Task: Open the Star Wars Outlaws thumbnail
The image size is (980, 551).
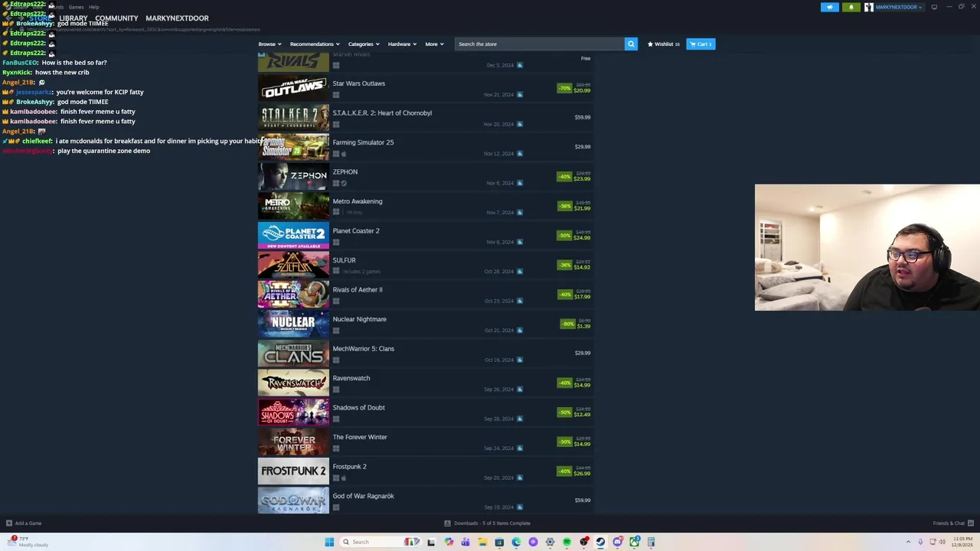Action: point(293,89)
